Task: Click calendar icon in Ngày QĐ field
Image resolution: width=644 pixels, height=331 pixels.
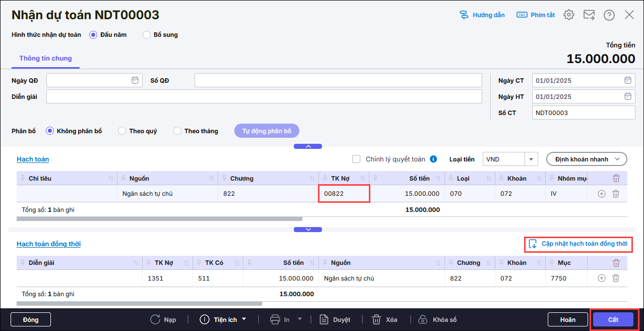Action: click(x=135, y=80)
